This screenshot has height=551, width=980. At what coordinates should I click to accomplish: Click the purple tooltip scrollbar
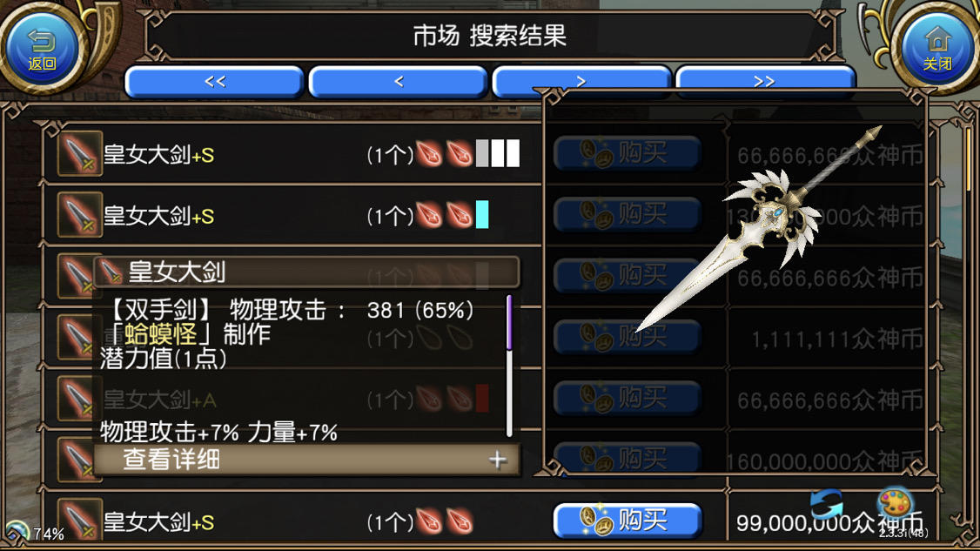509,323
